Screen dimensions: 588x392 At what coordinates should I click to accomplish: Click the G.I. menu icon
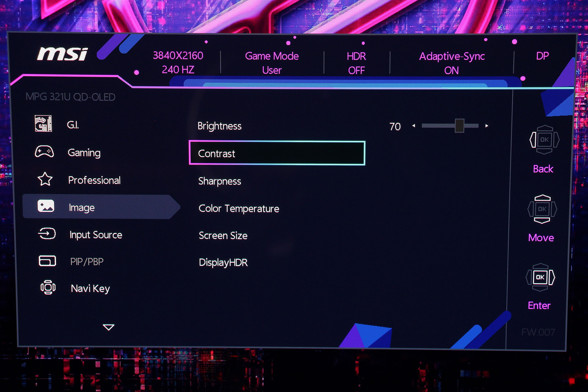click(43, 124)
